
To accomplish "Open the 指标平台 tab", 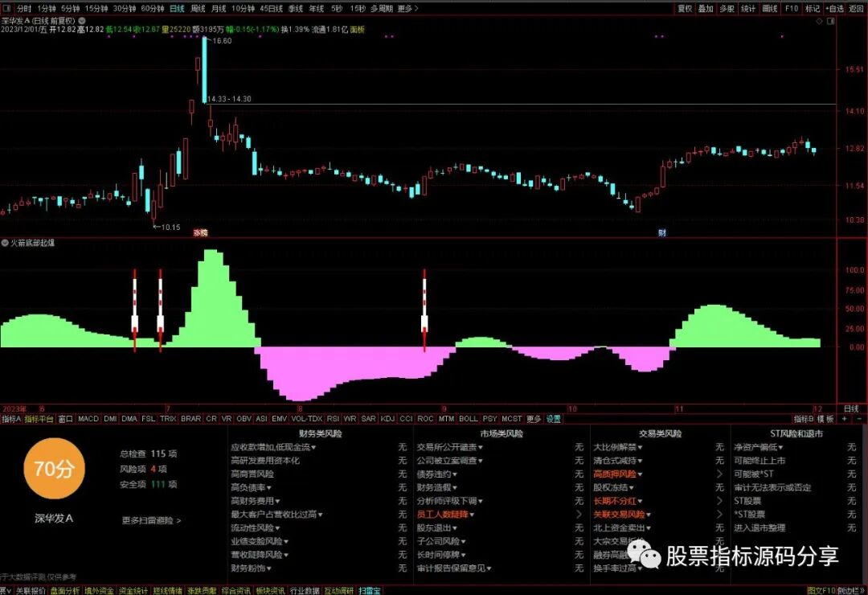I will (x=39, y=419).
